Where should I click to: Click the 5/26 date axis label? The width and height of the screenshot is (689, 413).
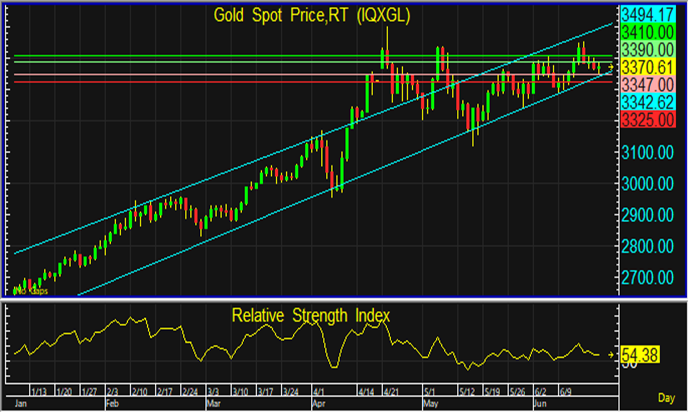point(517,392)
